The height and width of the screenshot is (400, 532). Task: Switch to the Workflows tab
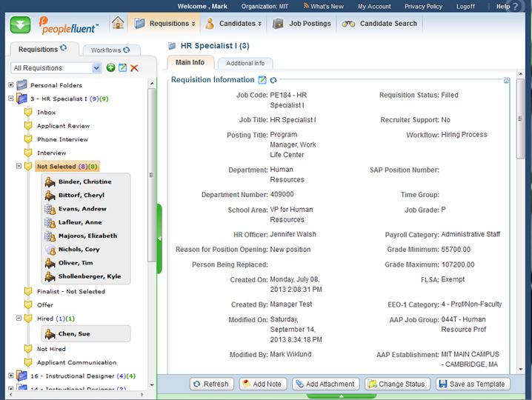click(110, 50)
